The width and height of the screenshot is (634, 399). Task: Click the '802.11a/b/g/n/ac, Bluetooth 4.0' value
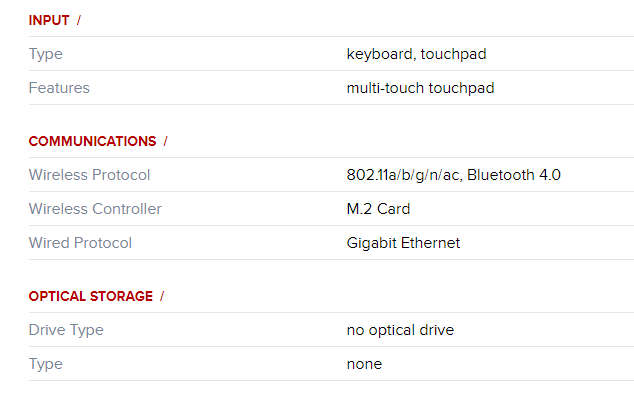click(454, 175)
